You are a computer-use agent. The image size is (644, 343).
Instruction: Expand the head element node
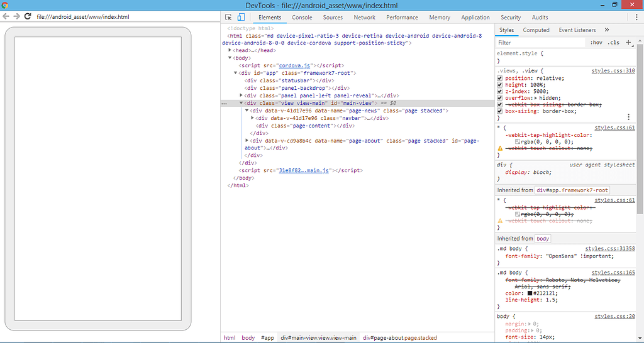[230, 50]
